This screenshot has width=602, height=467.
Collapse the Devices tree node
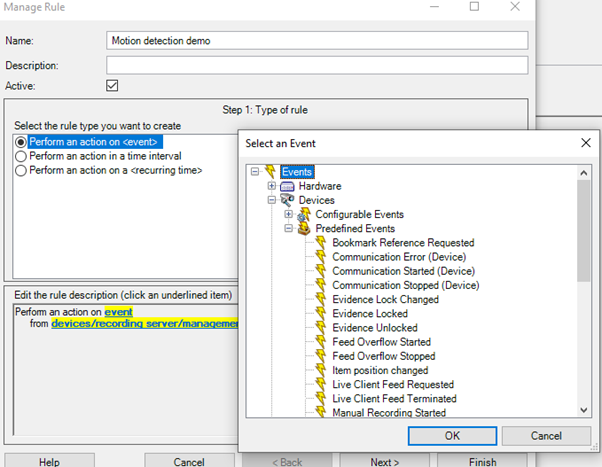(x=271, y=200)
